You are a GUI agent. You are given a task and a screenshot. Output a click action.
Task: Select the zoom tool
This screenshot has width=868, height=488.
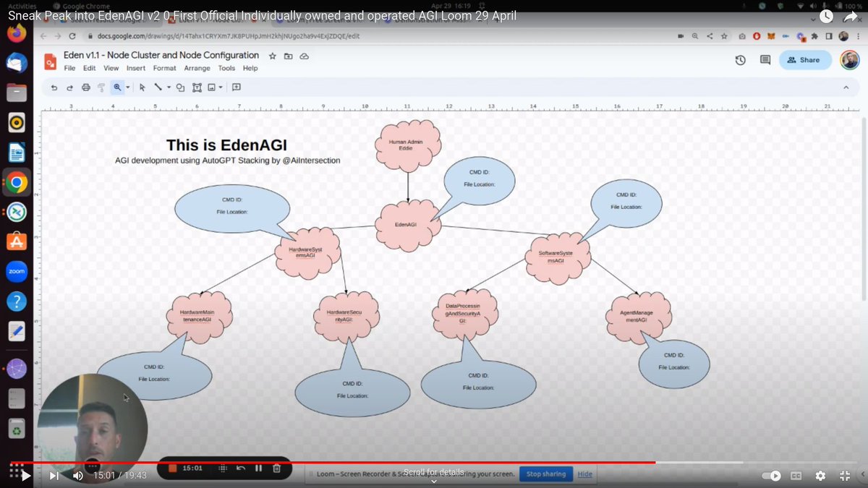point(118,87)
